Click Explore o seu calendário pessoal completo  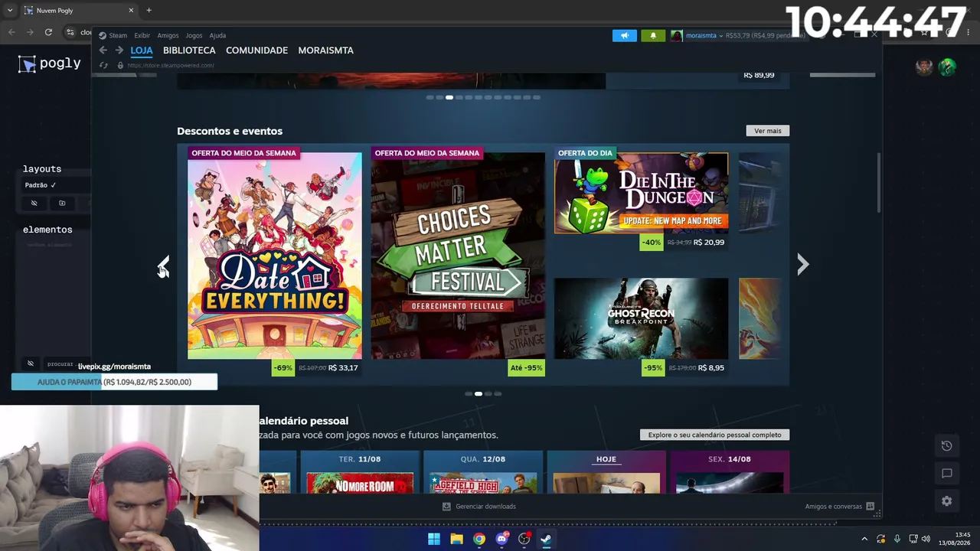[714, 435]
